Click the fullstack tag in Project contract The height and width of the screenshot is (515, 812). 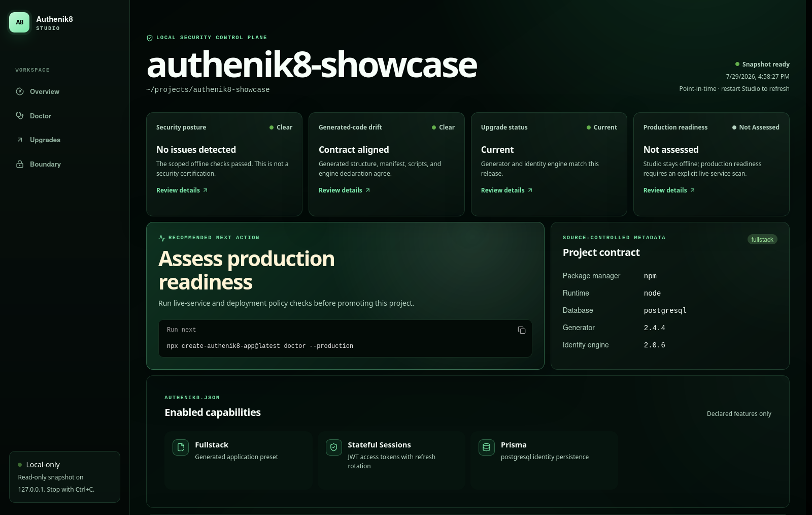tap(762, 240)
